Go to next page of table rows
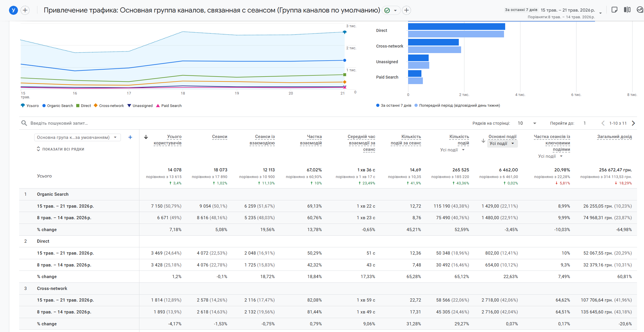This screenshot has height=332, width=644. tap(634, 123)
